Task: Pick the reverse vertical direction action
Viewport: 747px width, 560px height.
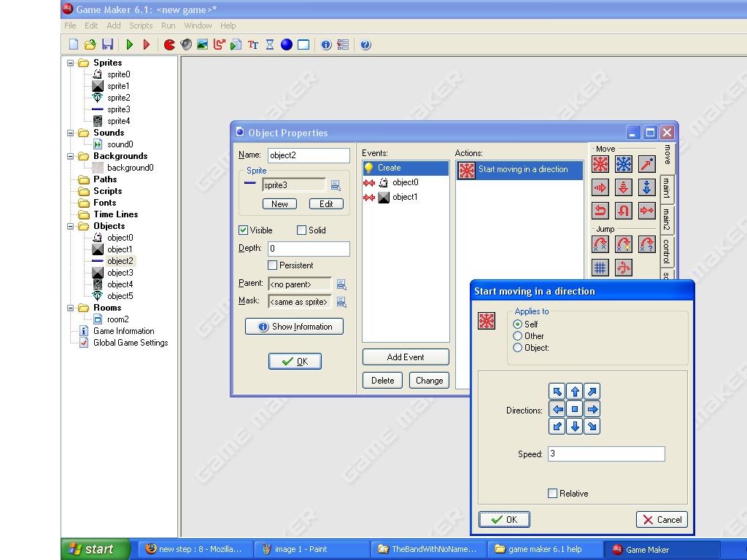Action: click(624, 211)
